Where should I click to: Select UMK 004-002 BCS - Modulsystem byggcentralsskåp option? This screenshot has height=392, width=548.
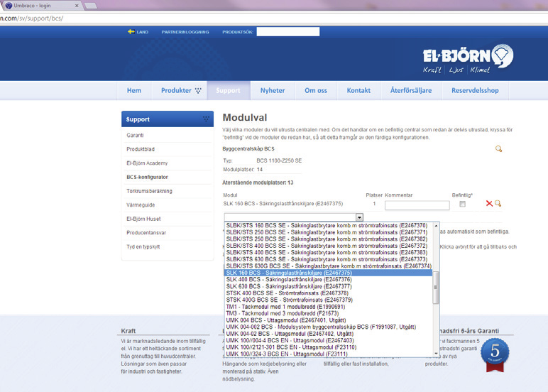coord(328,327)
